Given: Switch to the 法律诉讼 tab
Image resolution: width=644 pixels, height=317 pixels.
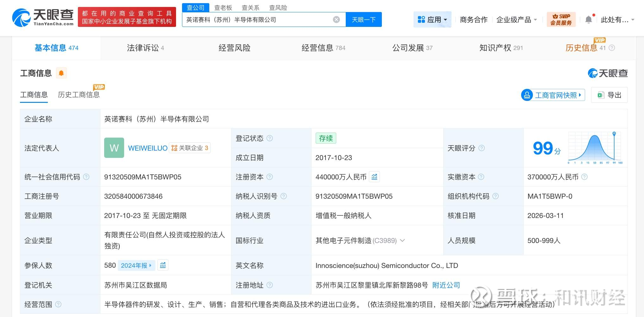Looking at the screenshot, I should coord(145,48).
